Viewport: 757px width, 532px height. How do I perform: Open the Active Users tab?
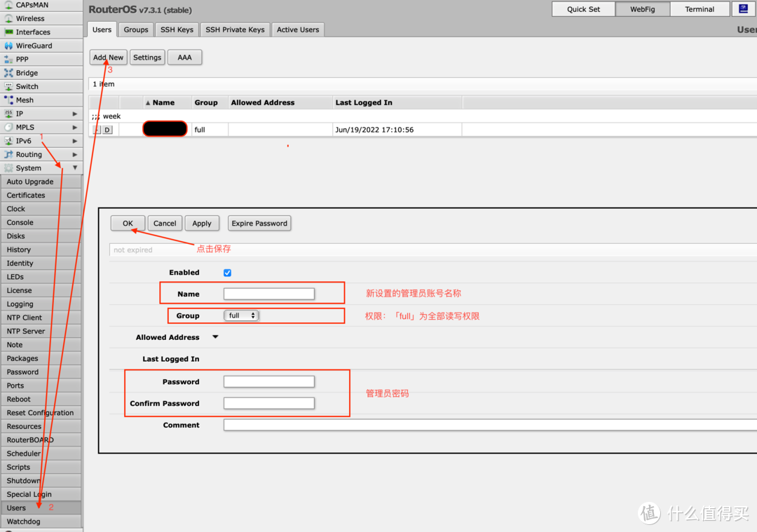297,29
